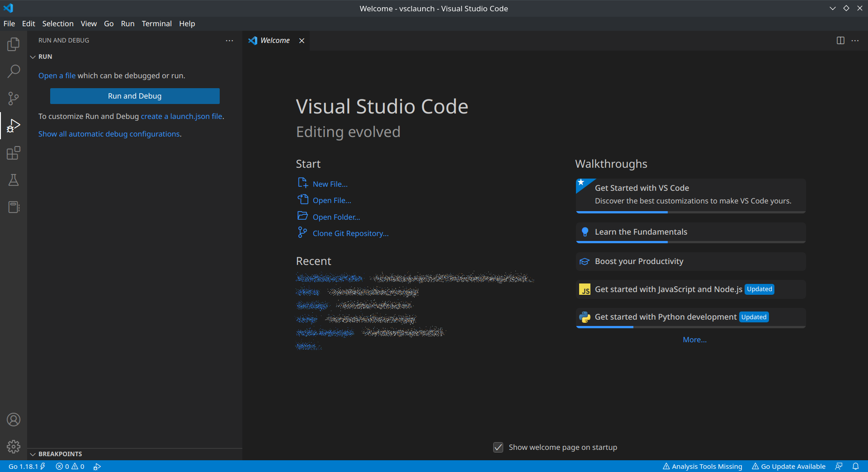Uncheck Show welcome page on startup

click(x=498, y=447)
